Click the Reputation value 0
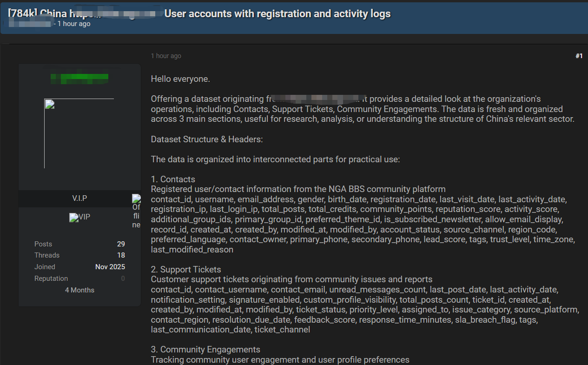 pos(123,279)
